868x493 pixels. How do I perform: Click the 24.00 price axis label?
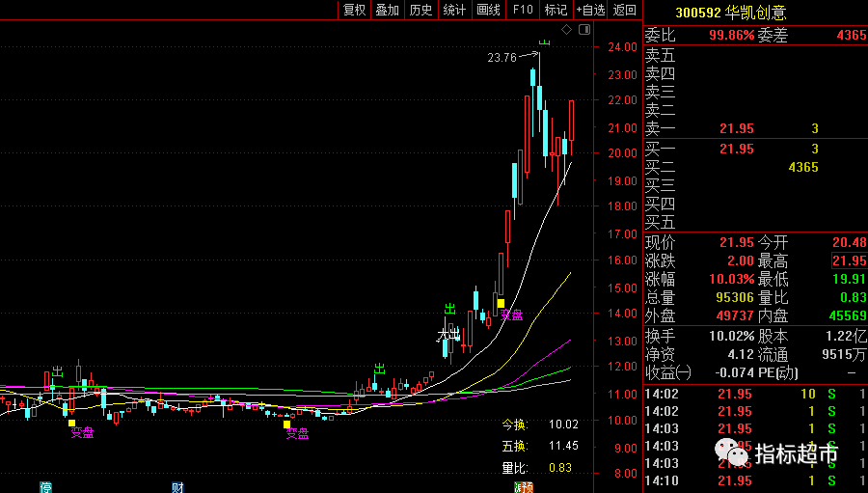[x=622, y=47]
